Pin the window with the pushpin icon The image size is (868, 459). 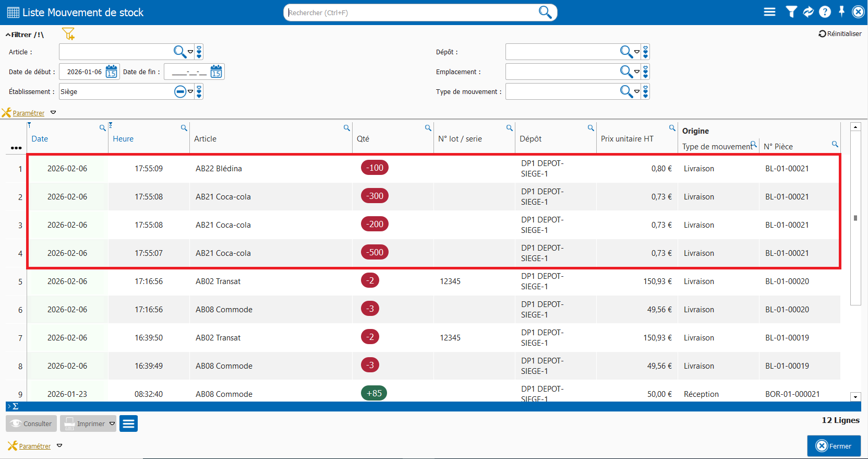click(841, 11)
